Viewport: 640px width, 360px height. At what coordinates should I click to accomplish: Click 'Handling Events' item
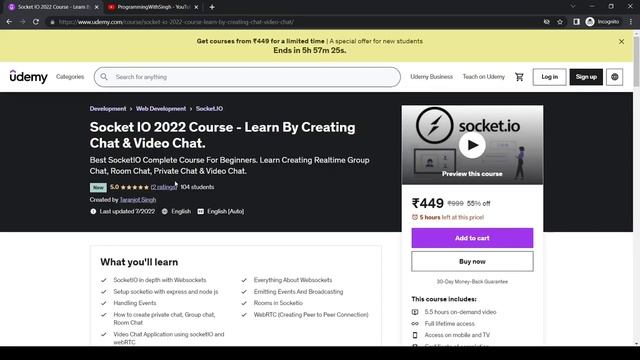(135, 303)
